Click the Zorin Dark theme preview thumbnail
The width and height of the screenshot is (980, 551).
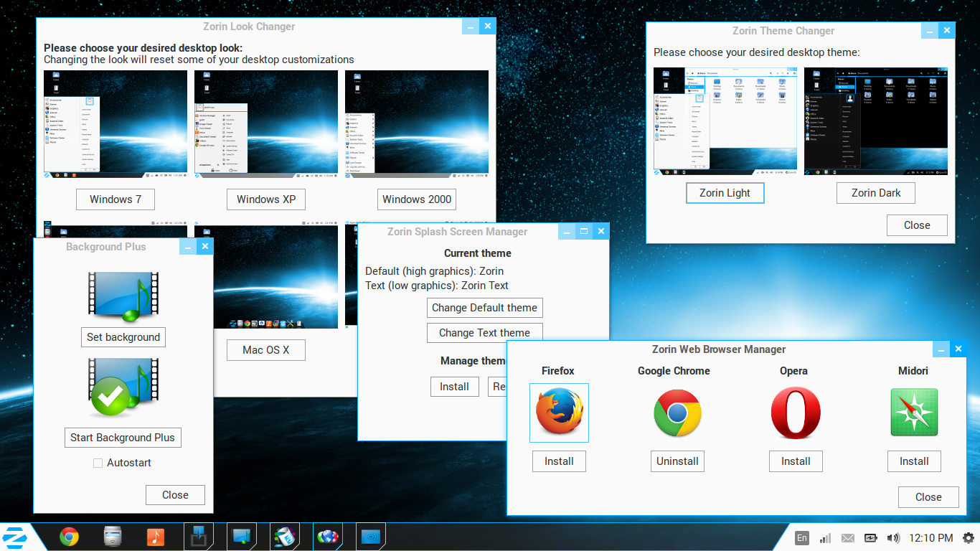click(876, 121)
